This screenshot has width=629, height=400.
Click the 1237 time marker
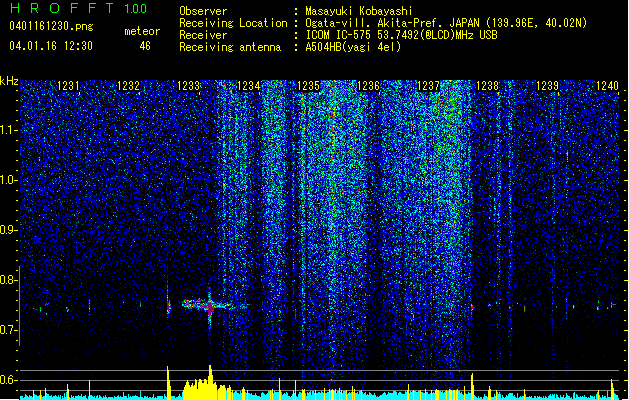tap(428, 86)
